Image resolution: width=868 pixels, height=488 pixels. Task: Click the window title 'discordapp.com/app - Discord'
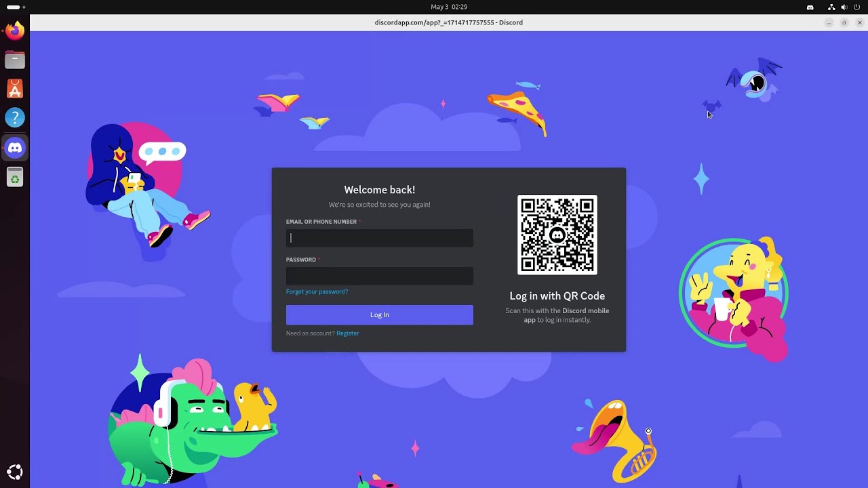pyautogui.click(x=449, y=22)
